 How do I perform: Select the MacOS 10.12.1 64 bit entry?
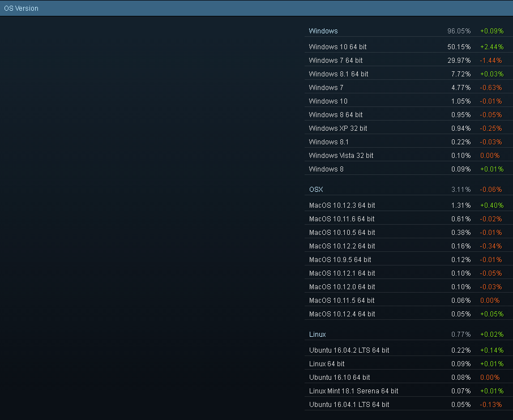point(409,273)
